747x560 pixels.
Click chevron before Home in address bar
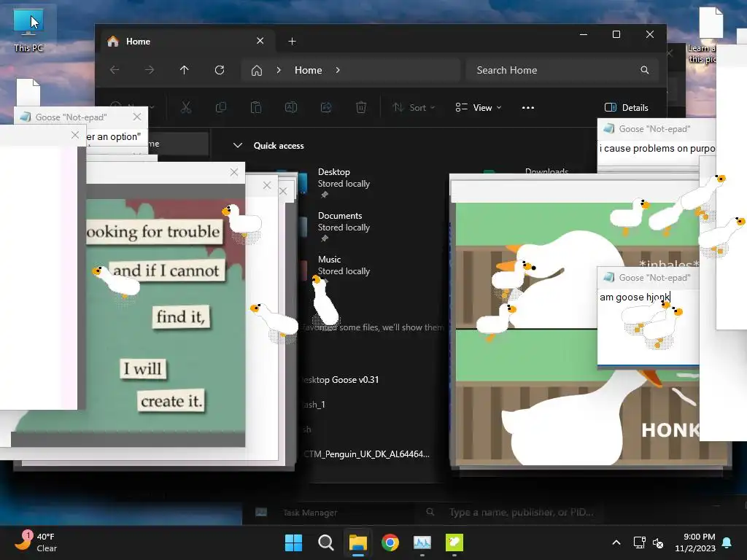[279, 70]
